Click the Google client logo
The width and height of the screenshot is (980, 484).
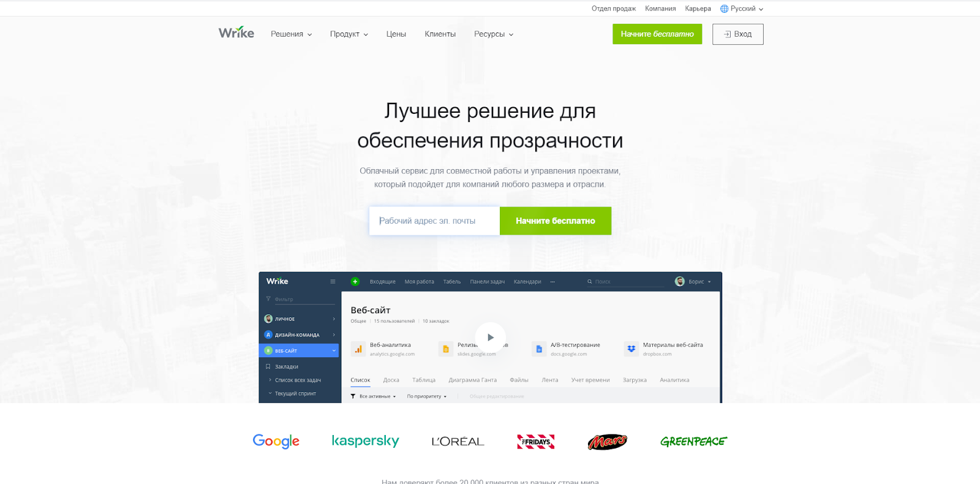pos(276,441)
